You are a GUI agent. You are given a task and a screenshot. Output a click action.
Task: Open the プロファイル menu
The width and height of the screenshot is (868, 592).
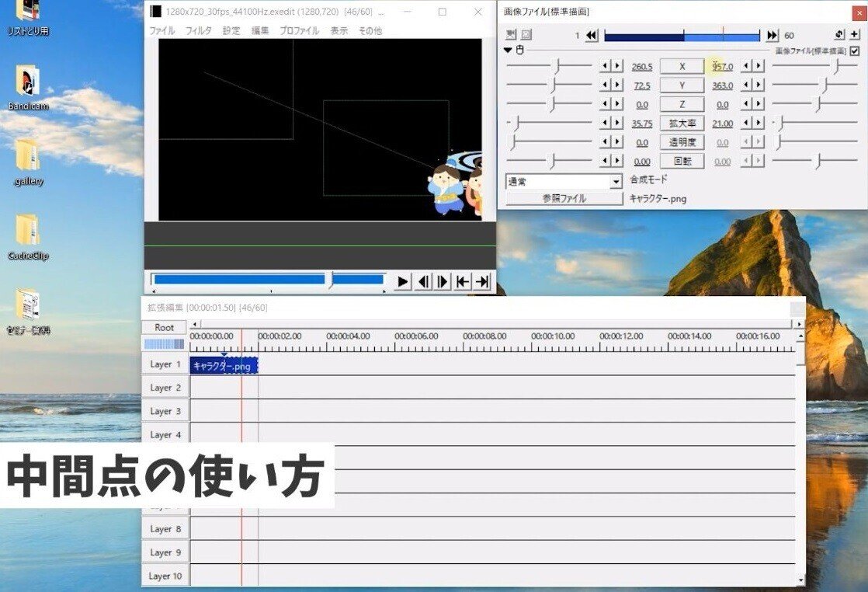[x=298, y=31]
